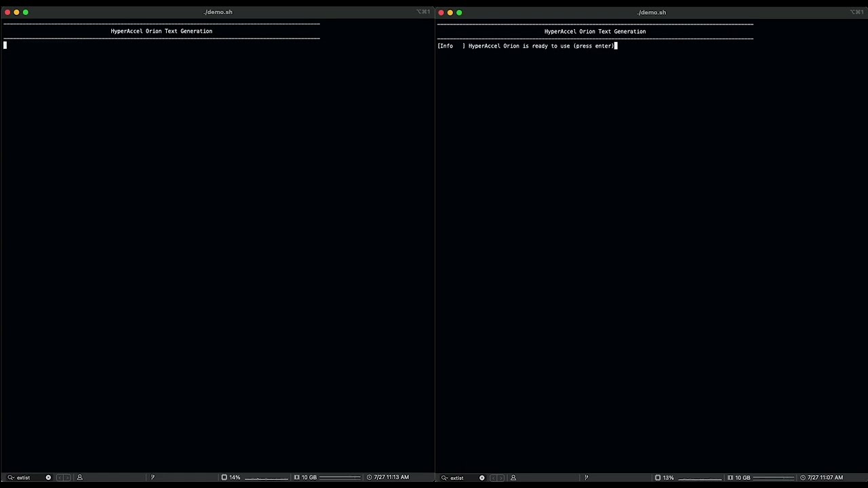Image resolution: width=868 pixels, height=488 pixels.
Task: Click the git branch icon in right terminal
Action: 587,477
